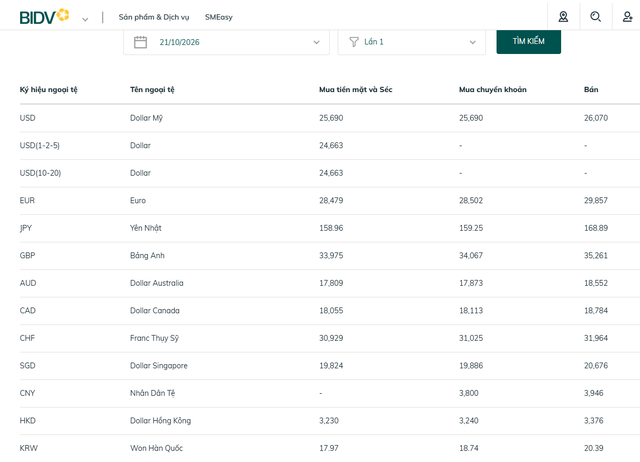
Task: Select the CAD currency code
Action: pos(28,311)
